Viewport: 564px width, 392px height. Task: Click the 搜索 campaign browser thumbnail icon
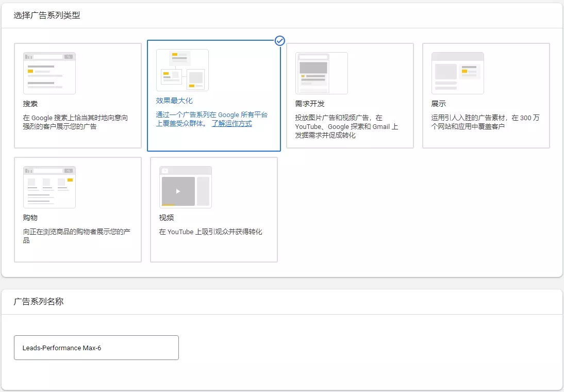[49, 73]
